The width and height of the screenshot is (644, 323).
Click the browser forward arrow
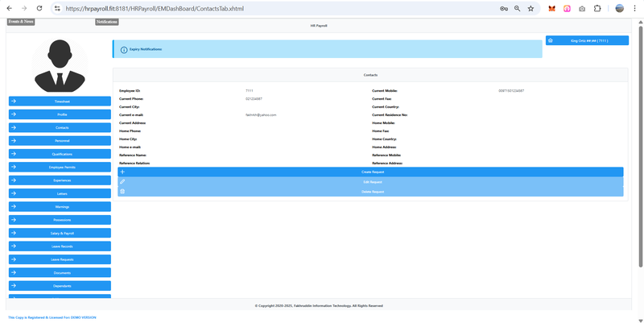[x=24, y=8]
